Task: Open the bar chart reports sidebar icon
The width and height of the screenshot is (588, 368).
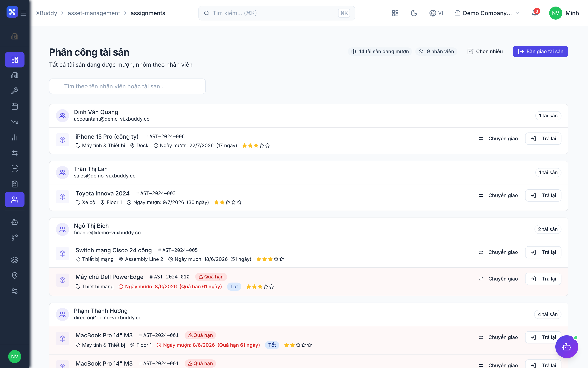Action: pyautogui.click(x=15, y=138)
